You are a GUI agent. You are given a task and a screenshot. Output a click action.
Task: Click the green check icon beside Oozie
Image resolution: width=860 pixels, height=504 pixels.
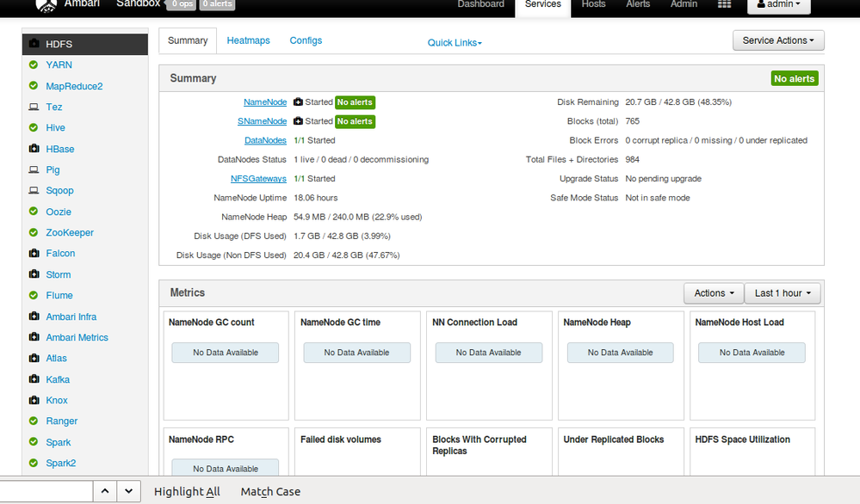click(x=34, y=212)
